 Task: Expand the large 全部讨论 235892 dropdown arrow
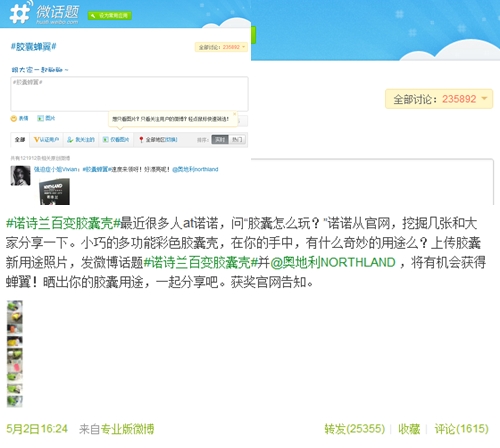click(485, 98)
